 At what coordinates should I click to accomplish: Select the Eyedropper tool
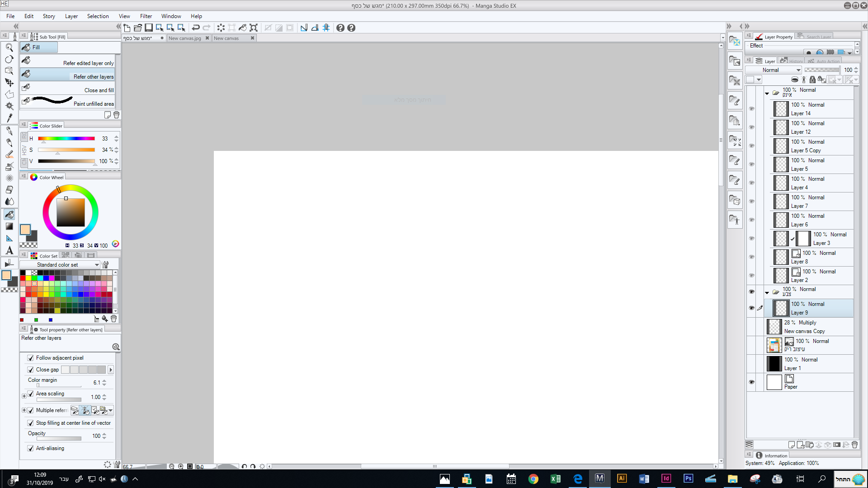[x=9, y=118]
